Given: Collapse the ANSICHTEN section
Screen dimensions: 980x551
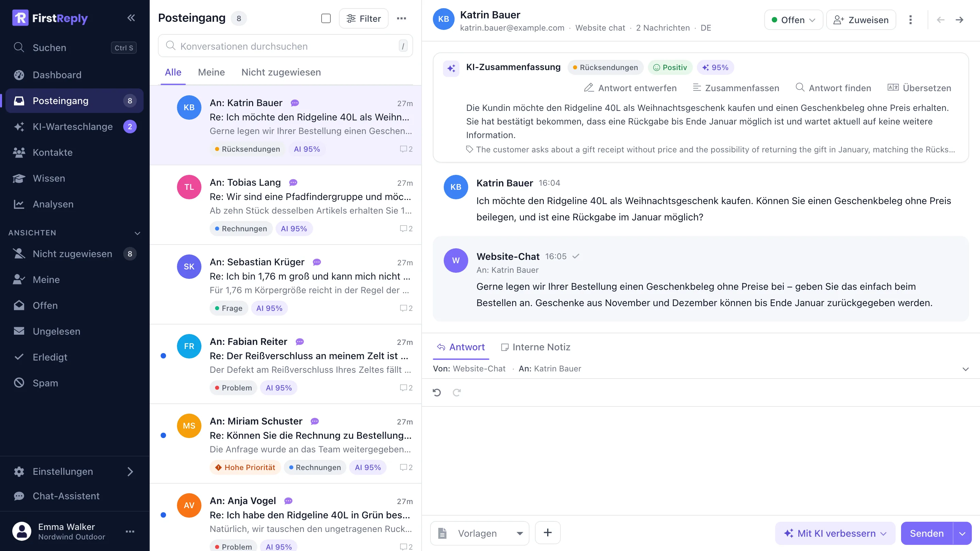Looking at the screenshot, I should pyautogui.click(x=137, y=233).
